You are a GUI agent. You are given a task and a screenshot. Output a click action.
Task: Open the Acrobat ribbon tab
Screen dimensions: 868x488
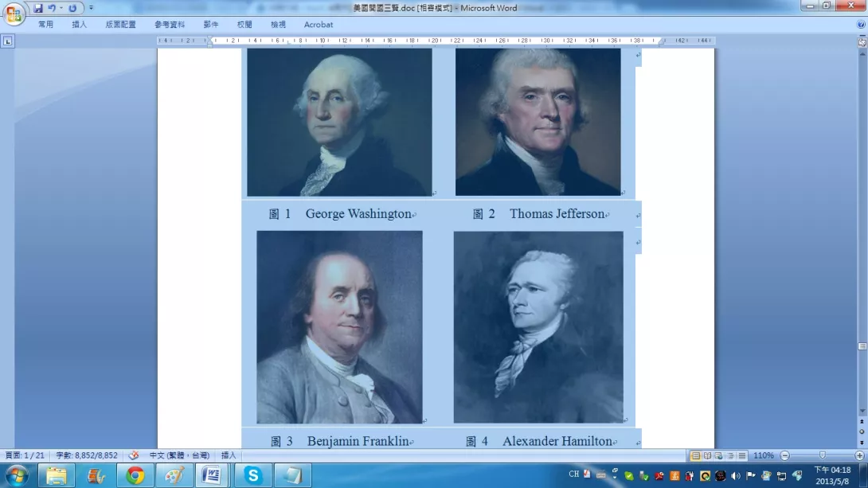click(x=319, y=25)
